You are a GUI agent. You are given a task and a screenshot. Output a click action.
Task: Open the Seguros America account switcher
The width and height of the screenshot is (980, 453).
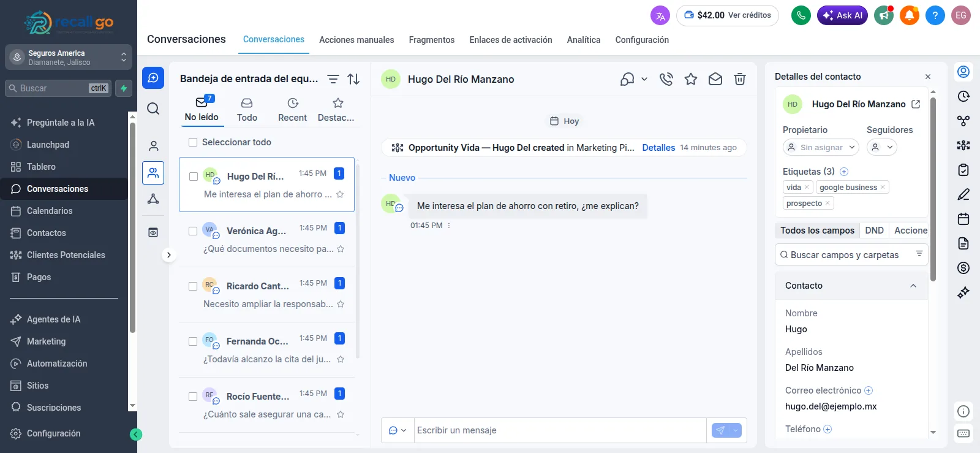69,58
